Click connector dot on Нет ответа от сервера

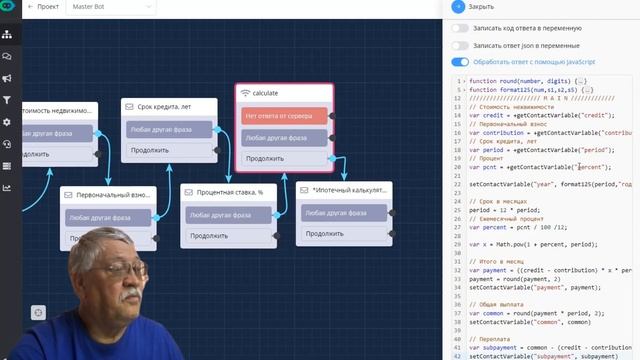point(332,116)
